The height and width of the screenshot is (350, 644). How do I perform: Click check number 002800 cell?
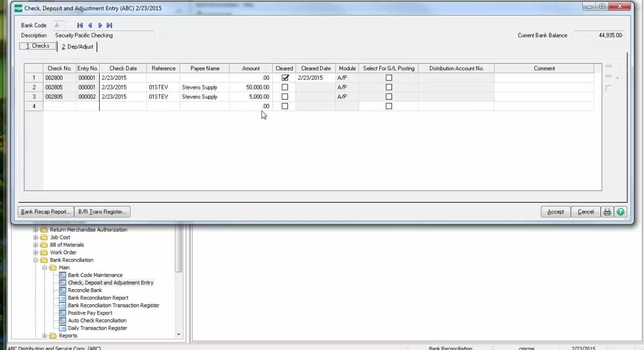[59, 77]
